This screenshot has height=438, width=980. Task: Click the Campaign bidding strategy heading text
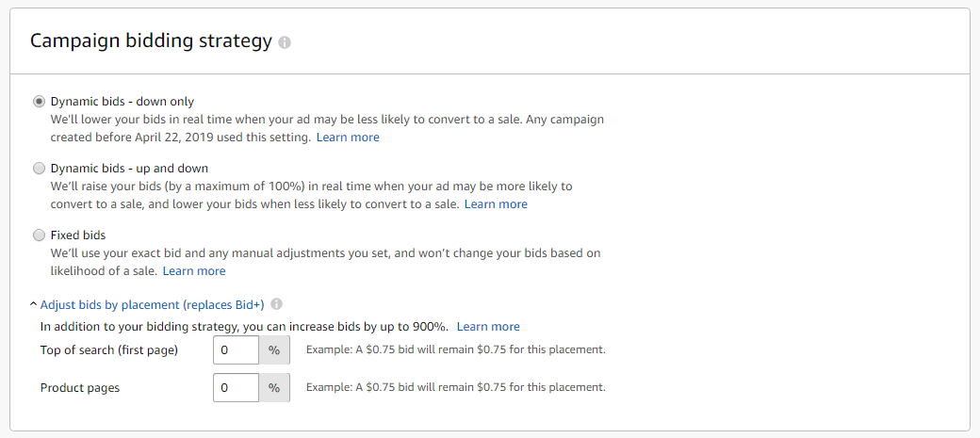(152, 41)
